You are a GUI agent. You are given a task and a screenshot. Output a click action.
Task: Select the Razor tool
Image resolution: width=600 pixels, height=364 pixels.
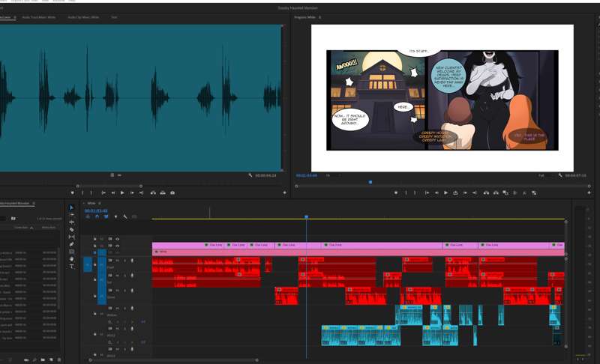(71, 229)
